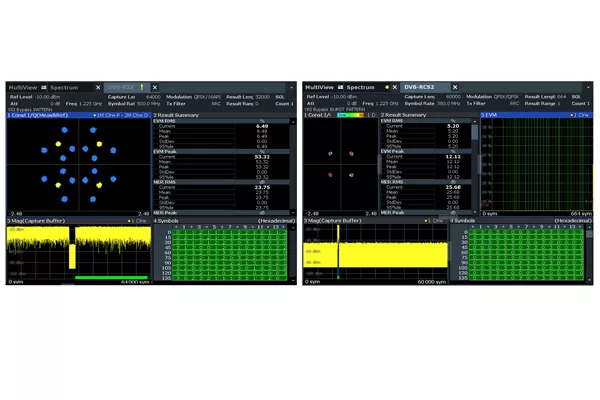Click Modulation QPSK/16APSK field
The width and height of the screenshot is (600, 400).
193,97
